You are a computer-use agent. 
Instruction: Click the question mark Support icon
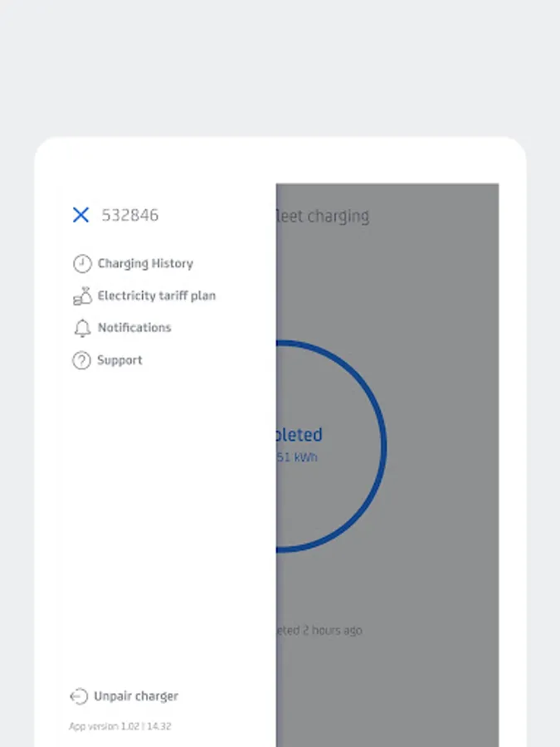(x=81, y=360)
